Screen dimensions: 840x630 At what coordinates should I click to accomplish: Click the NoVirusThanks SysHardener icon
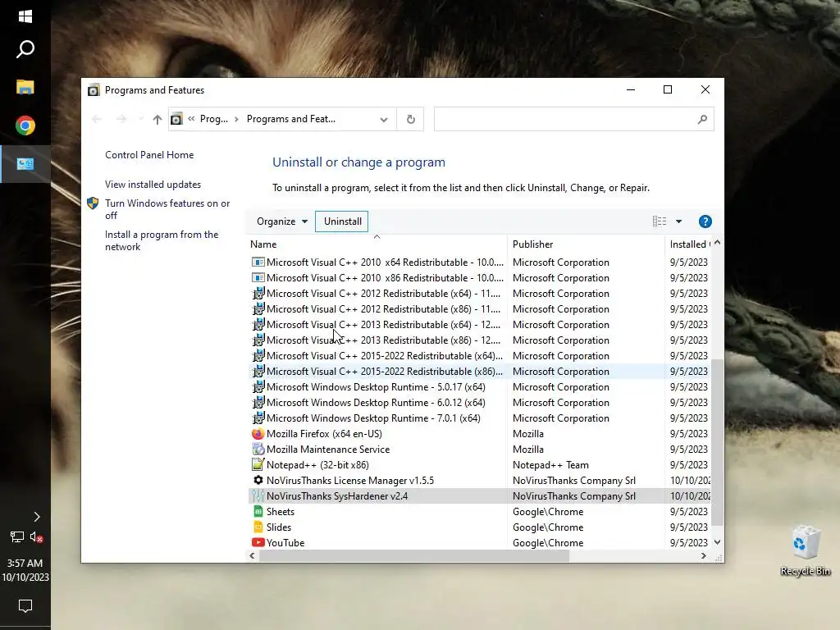tap(258, 496)
